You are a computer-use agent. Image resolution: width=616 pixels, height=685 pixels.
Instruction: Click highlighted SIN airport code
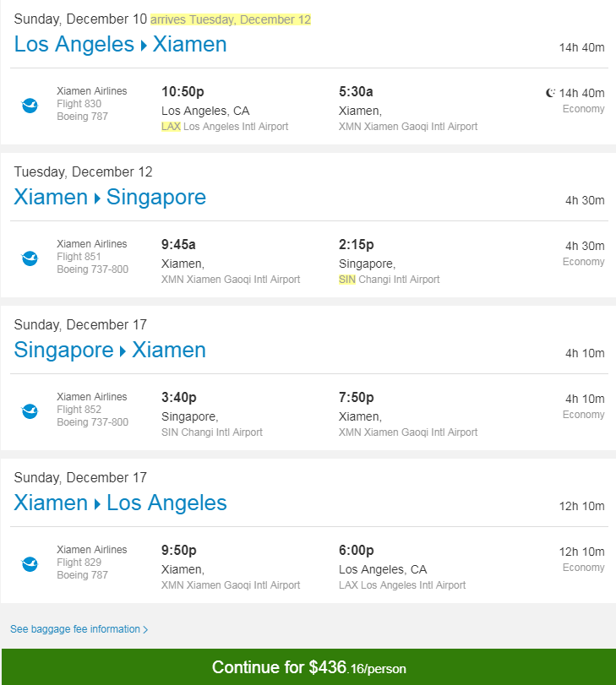click(347, 280)
